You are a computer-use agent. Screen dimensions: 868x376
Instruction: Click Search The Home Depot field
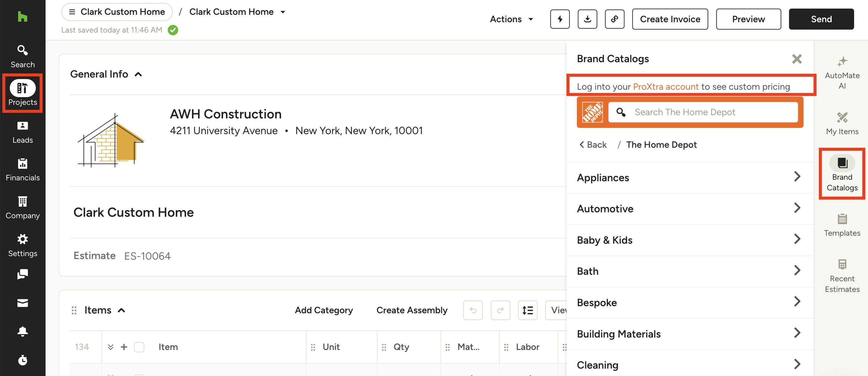703,112
